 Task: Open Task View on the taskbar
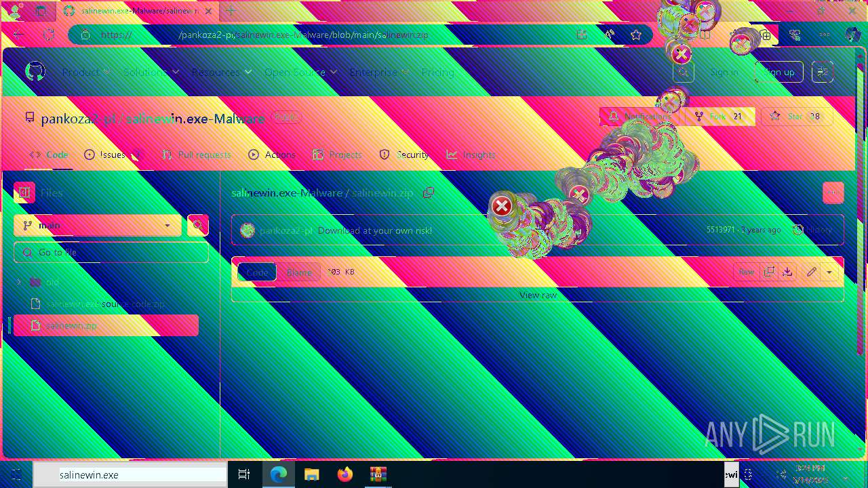pos(244,474)
